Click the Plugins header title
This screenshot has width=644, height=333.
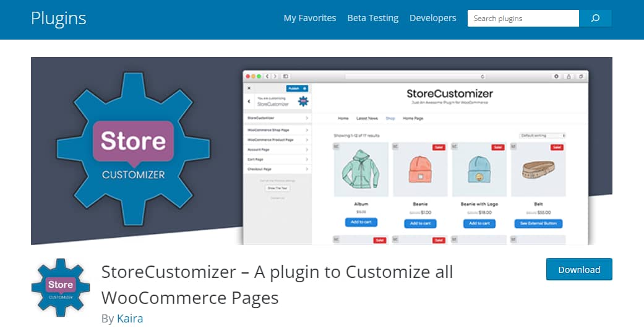(x=59, y=18)
